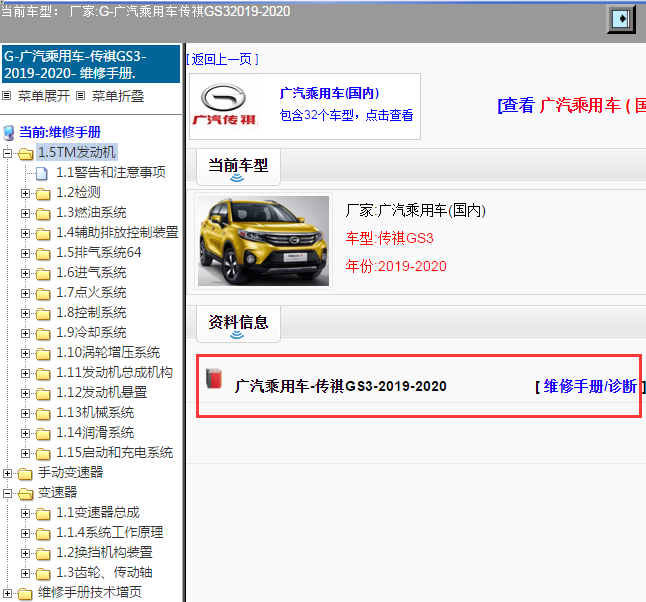The image size is (646, 602).
Task: Click the folder icon of 1.3齿轮、传动轴
Action: [43, 574]
